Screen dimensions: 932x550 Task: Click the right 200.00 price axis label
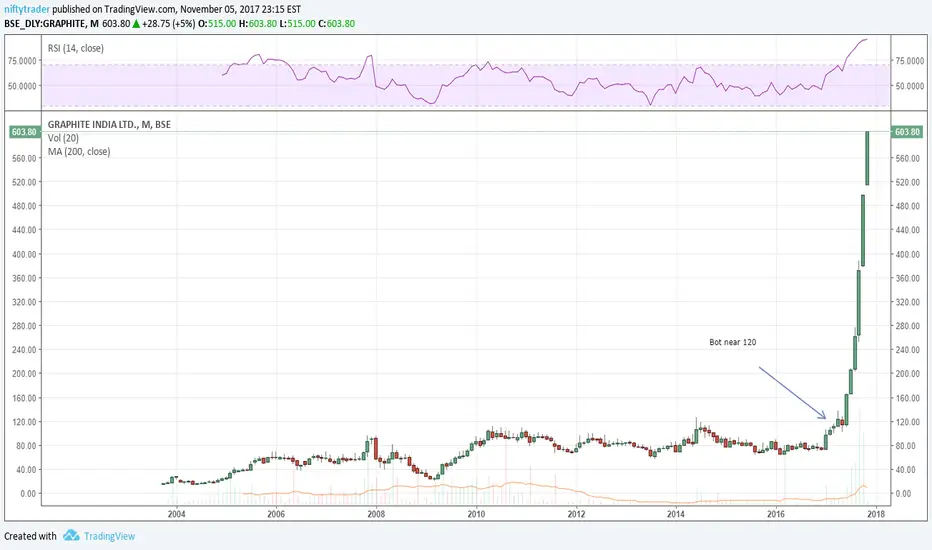[x=907, y=373]
